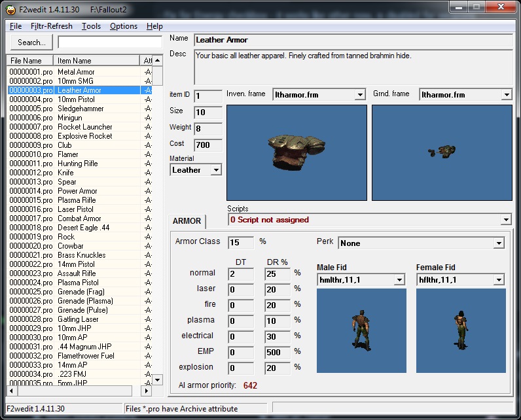521x420 pixels.
Task: Select the Power Armor row
Action: (x=80, y=191)
